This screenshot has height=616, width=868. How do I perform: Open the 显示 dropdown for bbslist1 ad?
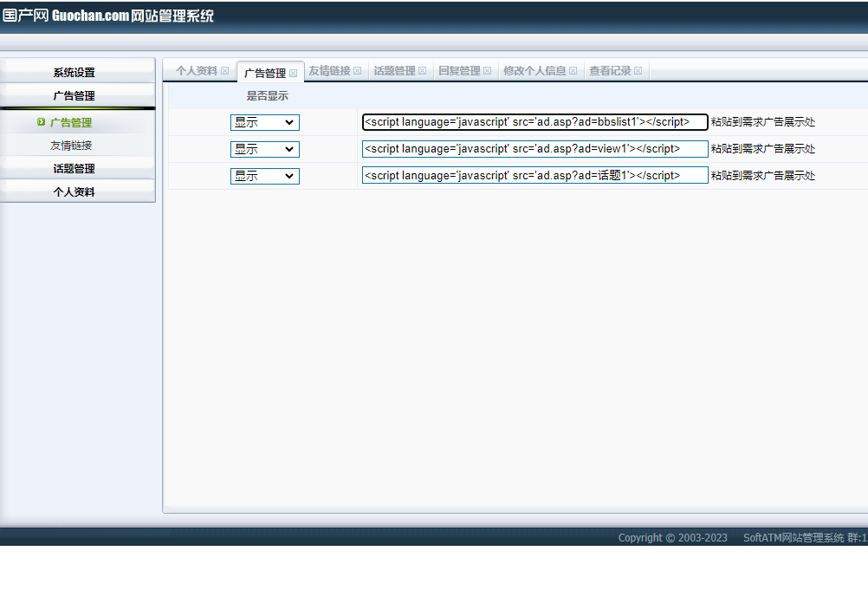(264, 122)
